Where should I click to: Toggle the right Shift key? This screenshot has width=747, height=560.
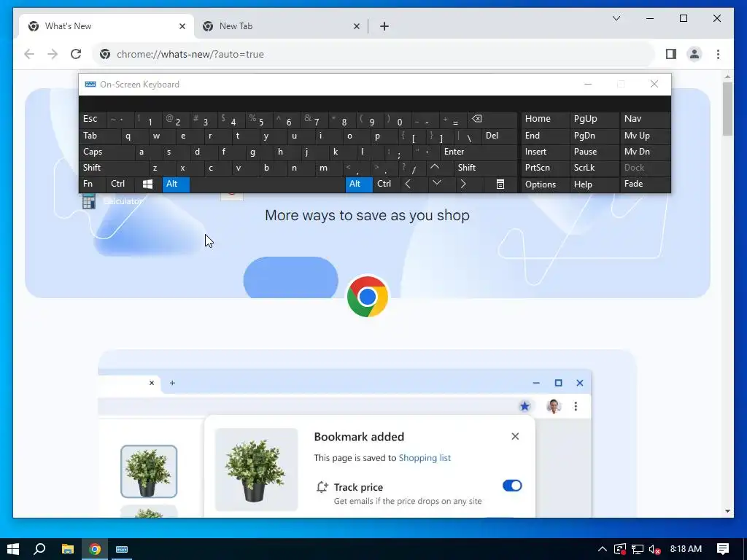tap(485, 168)
